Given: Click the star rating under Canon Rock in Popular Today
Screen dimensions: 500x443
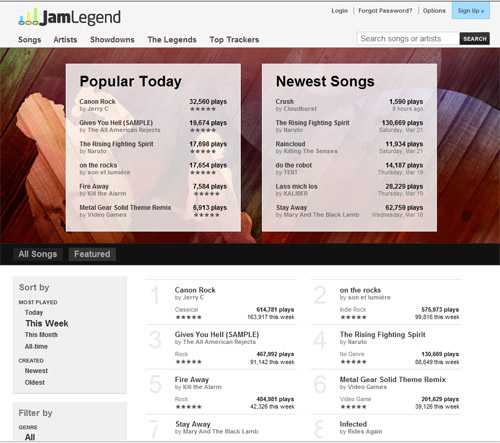Looking at the screenshot, I should pos(203,109).
